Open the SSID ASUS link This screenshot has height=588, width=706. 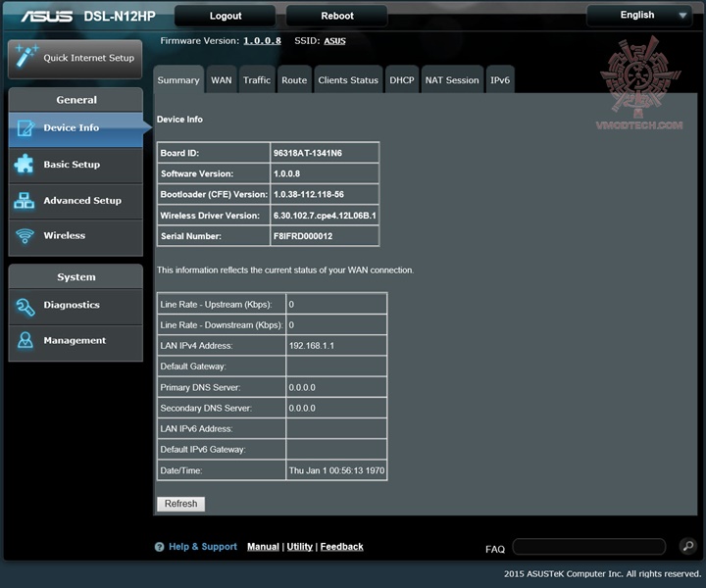(x=334, y=41)
